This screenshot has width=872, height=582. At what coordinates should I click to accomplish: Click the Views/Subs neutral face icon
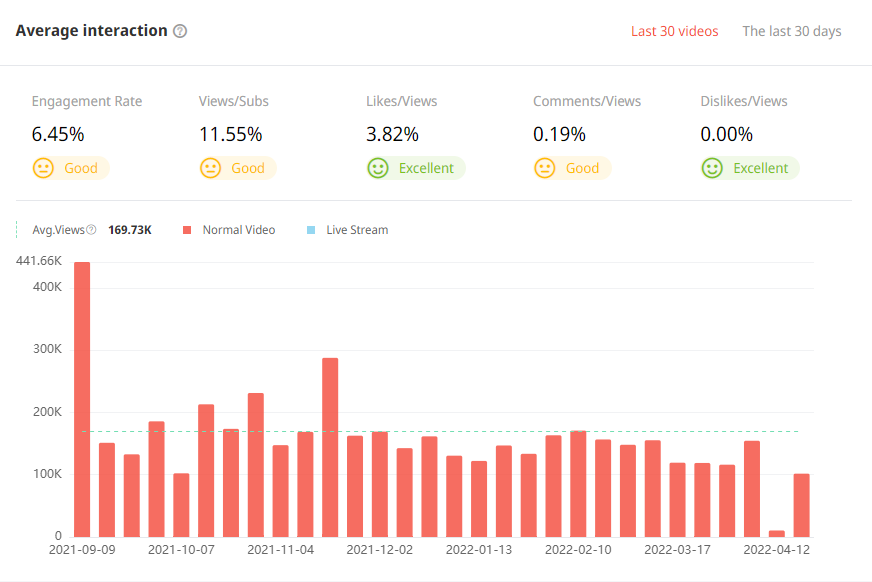tap(210, 168)
